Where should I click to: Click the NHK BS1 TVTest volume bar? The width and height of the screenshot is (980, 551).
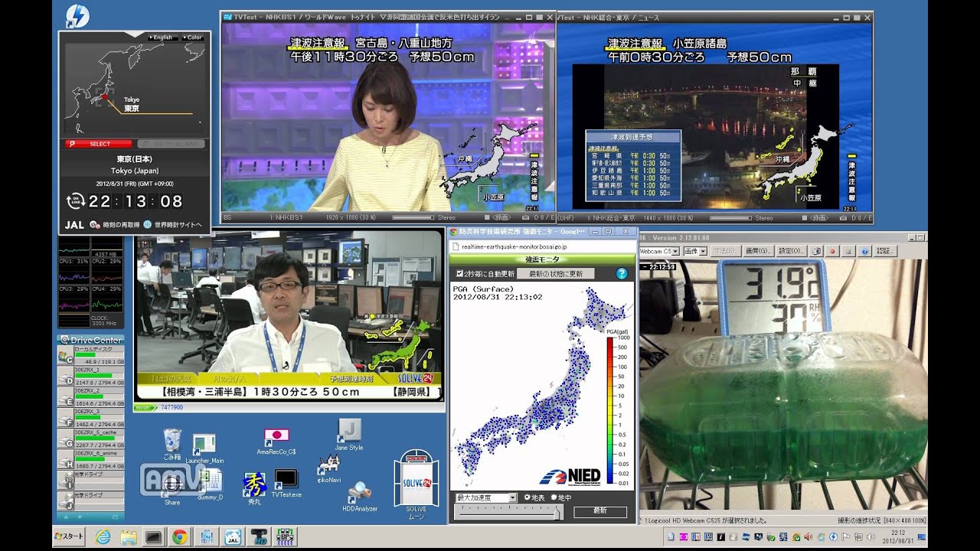[x=413, y=218]
